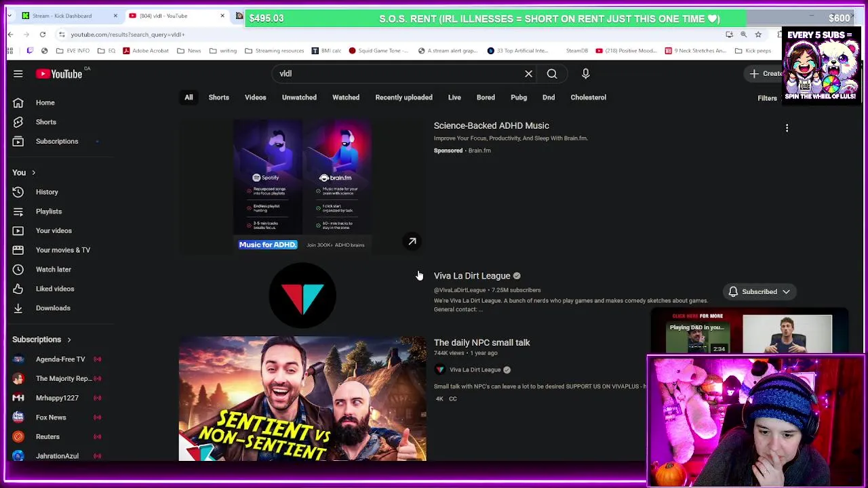Select the Cholesterol filter chip
Viewport: 868px width, 488px height.
coord(588,98)
